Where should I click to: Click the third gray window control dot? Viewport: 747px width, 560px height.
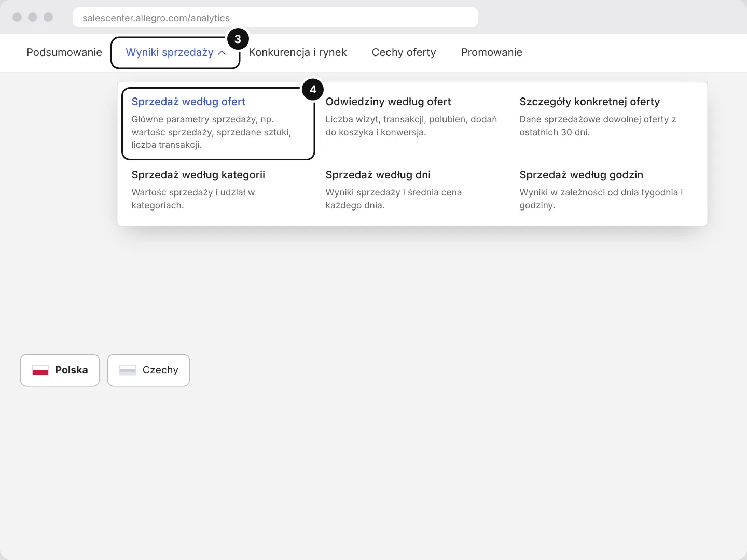[x=48, y=17]
